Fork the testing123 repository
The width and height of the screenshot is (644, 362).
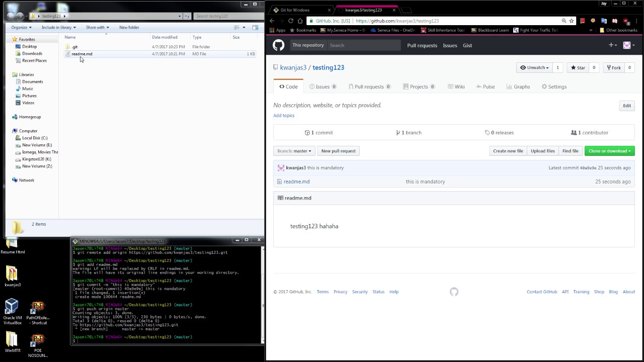coord(613,67)
